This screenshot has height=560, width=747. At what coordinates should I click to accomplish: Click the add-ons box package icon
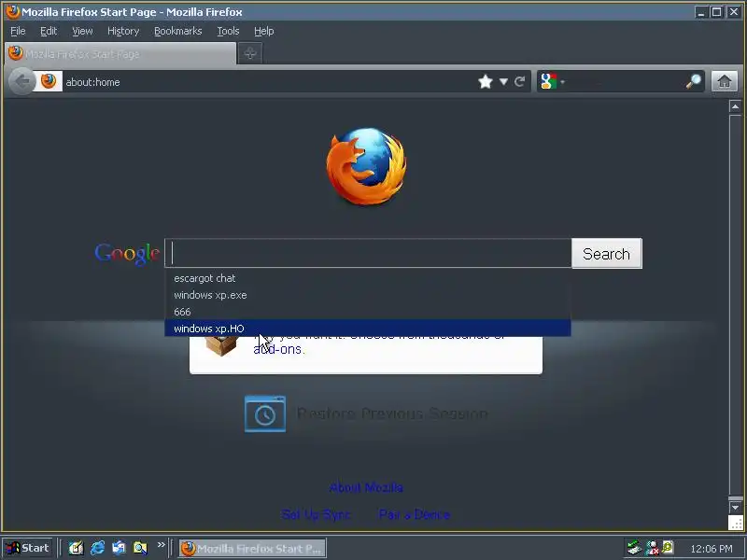(x=221, y=345)
